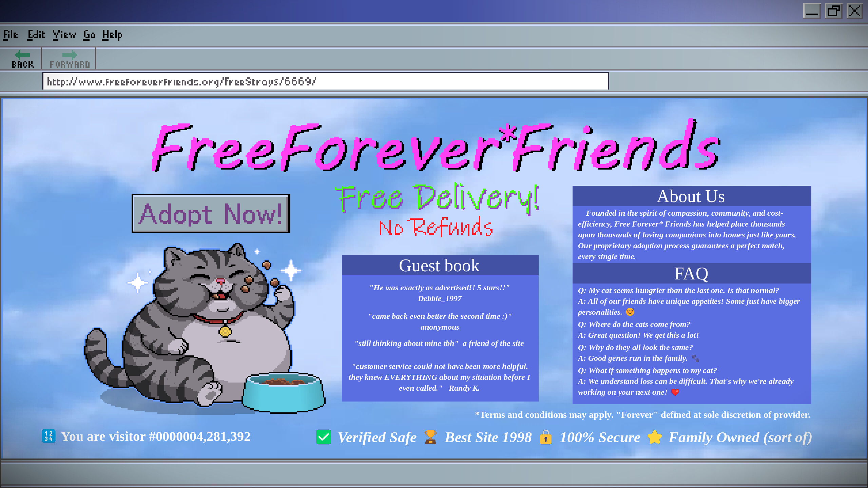Click the paw prints emoji in FAQ
This screenshot has width=868, height=488.
click(695, 358)
